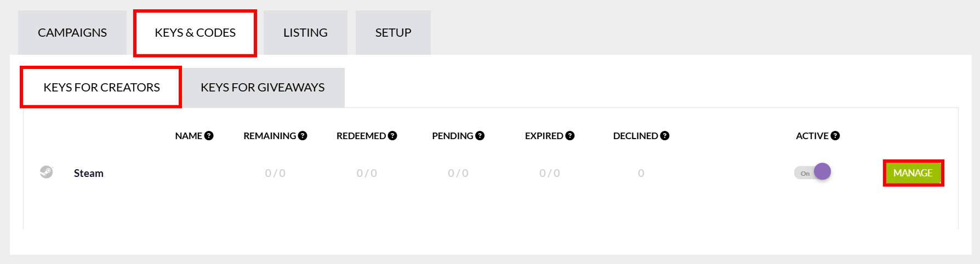Click the Steam redeemed keys count
The height and width of the screenshot is (264, 980).
[x=367, y=174]
